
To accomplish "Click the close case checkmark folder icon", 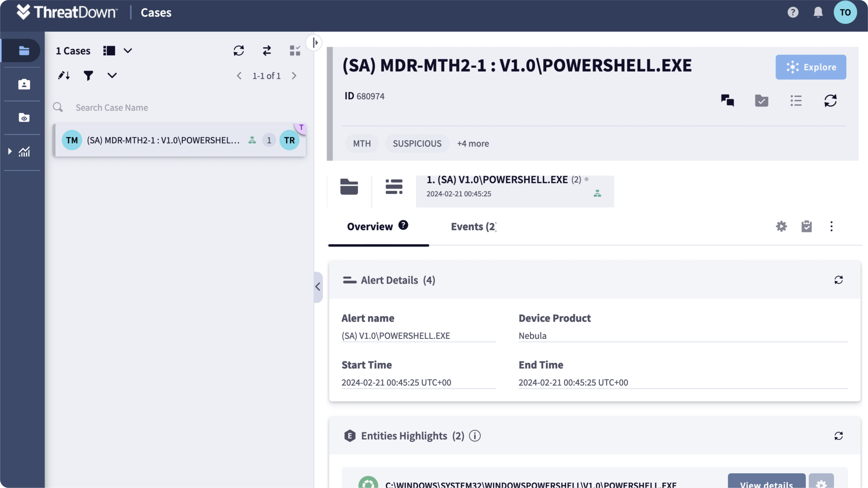I will pyautogui.click(x=761, y=100).
